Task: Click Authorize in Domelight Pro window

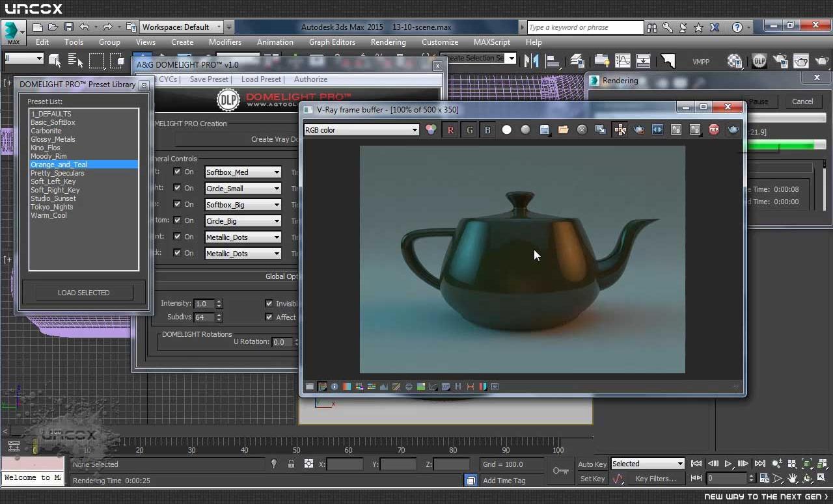Action: [x=311, y=79]
